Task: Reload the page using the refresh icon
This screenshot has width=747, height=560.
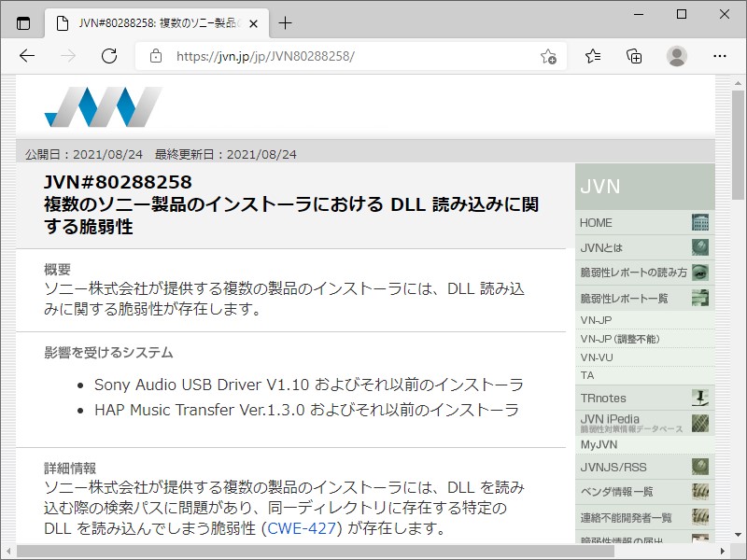Action: (x=109, y=56)
